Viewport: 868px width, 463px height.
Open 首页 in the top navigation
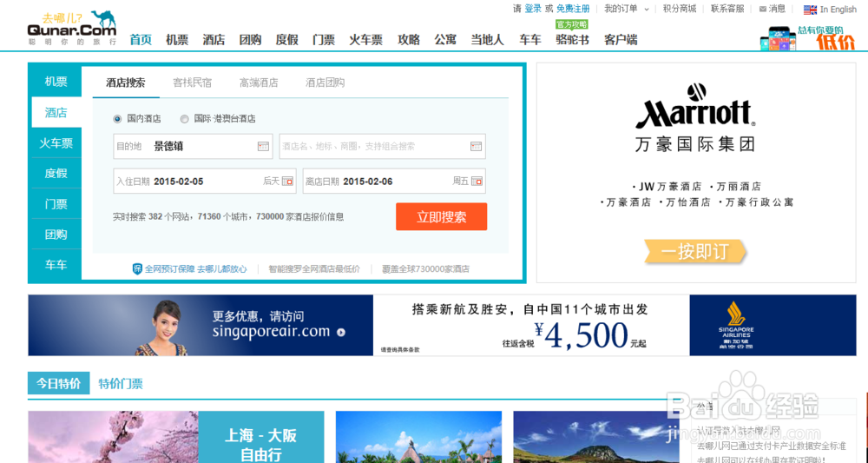(141, 40)
